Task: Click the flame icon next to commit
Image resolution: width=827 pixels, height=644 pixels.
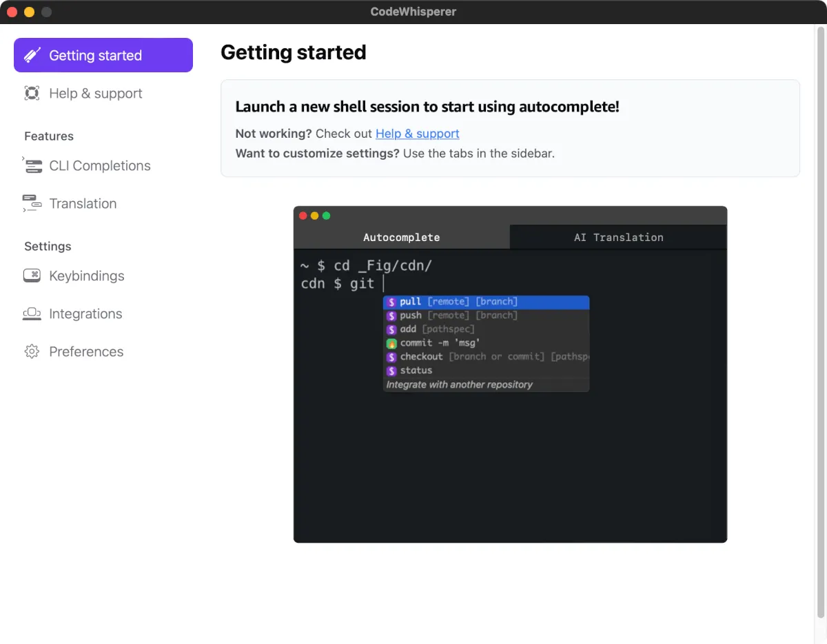Action: click(x=391, y=343)
